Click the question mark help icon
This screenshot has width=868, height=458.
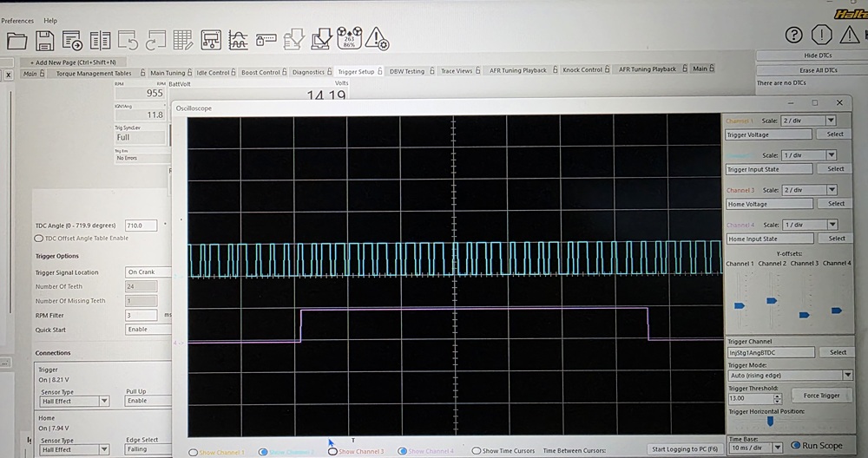point(794,35)
